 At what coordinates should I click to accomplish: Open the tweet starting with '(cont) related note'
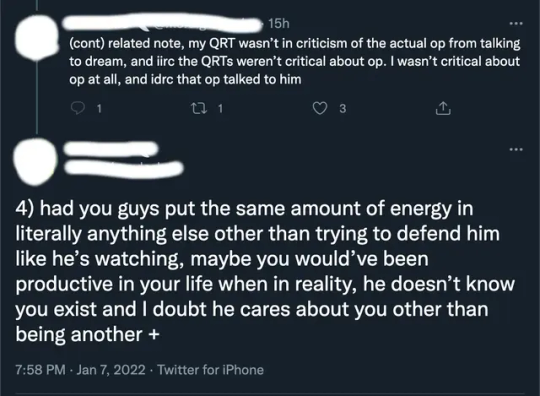tap(294, 61)
